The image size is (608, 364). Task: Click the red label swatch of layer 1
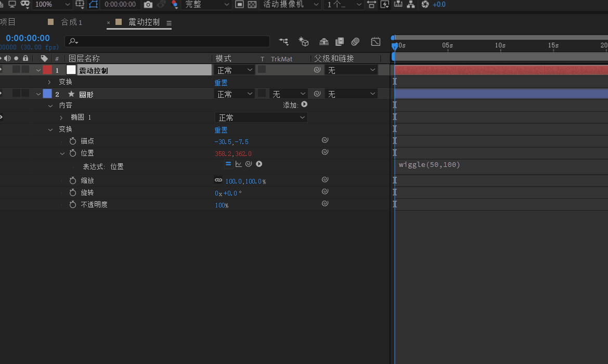pos(47,70)
